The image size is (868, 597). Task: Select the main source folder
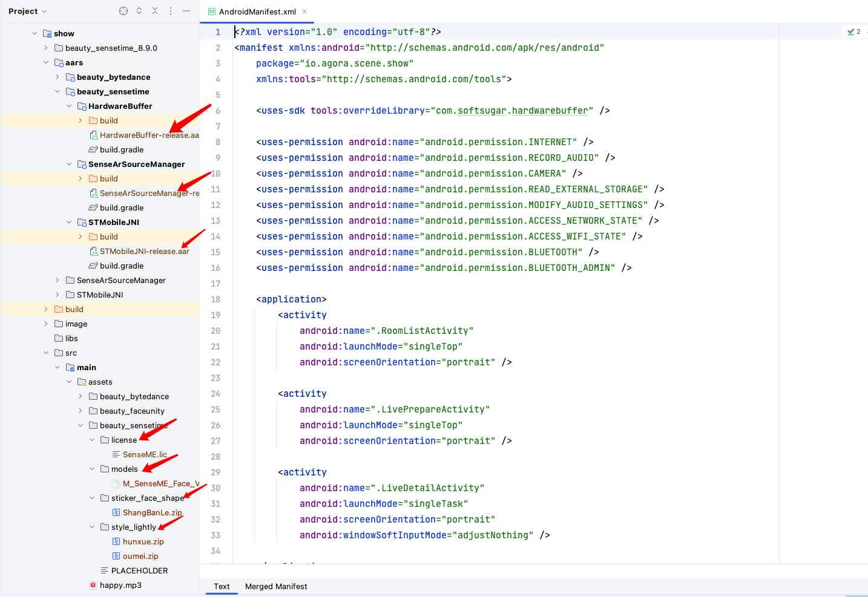pos(87,367)
